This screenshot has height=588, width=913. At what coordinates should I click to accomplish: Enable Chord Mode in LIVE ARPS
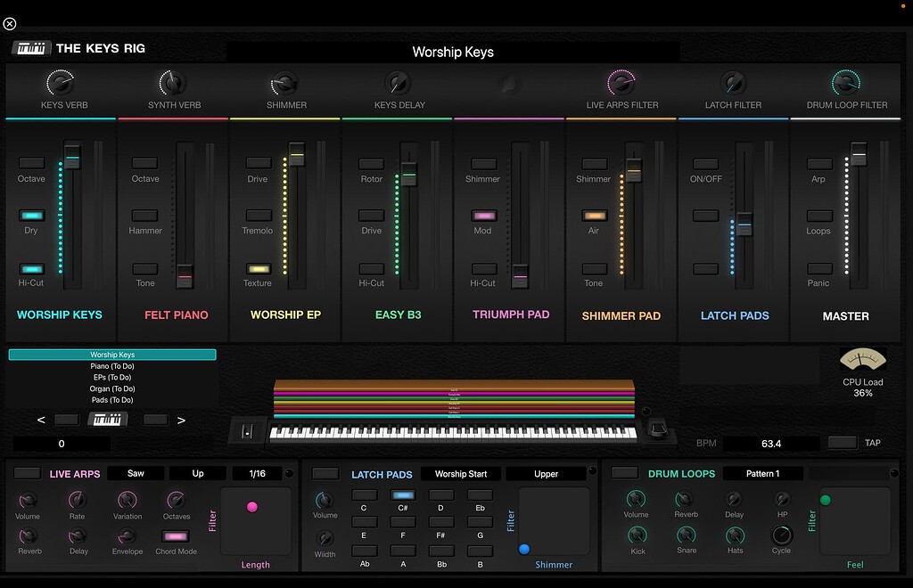coord(176,537)
